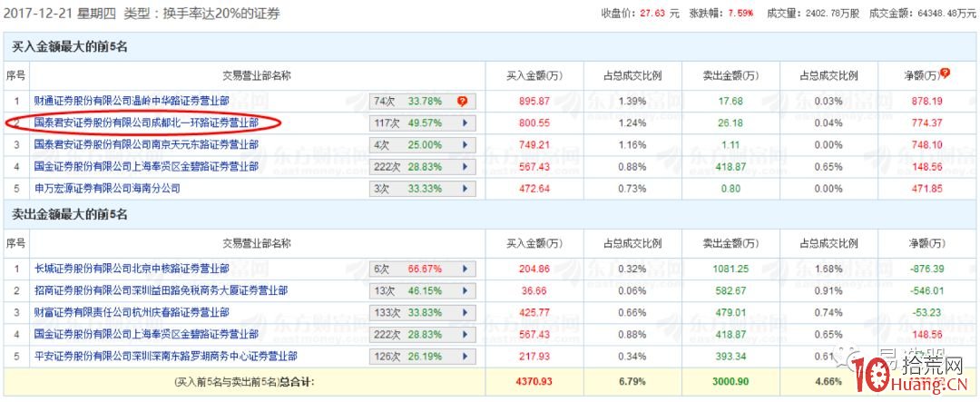
Task: Expand the 3次 33.33% row arrow
Action: point(465,188)
